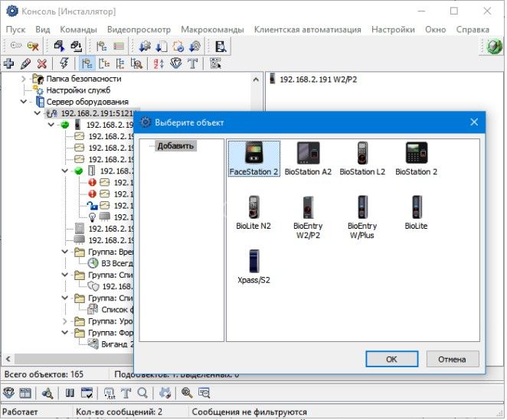Select ВЗ Всегда time zone item
Screen dimensions: 507x420
tap(117, 263)
